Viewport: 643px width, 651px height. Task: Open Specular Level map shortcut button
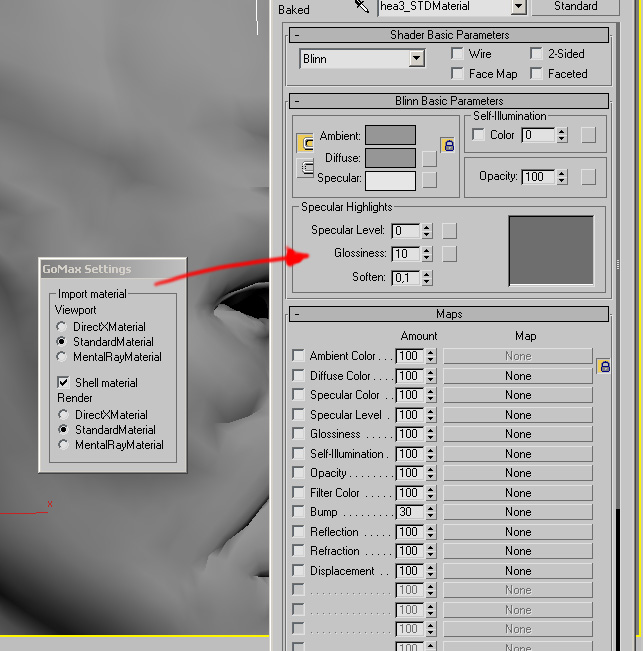(x=449, y=231)
